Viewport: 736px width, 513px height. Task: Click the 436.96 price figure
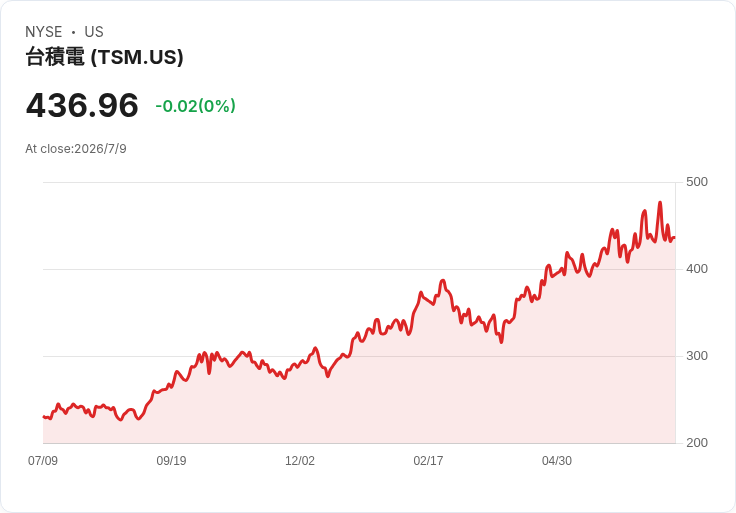point(82,105)
